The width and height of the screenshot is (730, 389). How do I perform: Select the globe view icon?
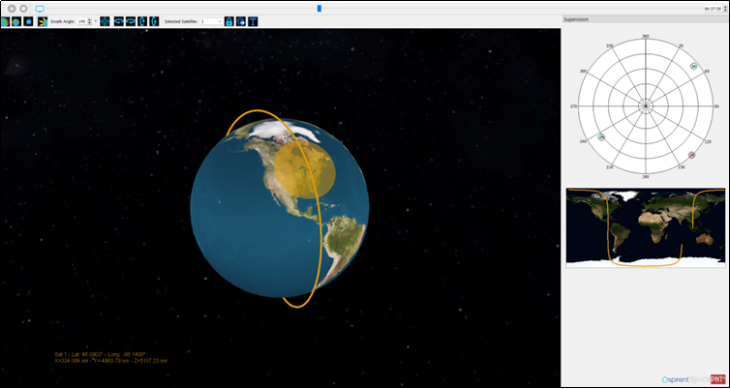coord(16,21)
